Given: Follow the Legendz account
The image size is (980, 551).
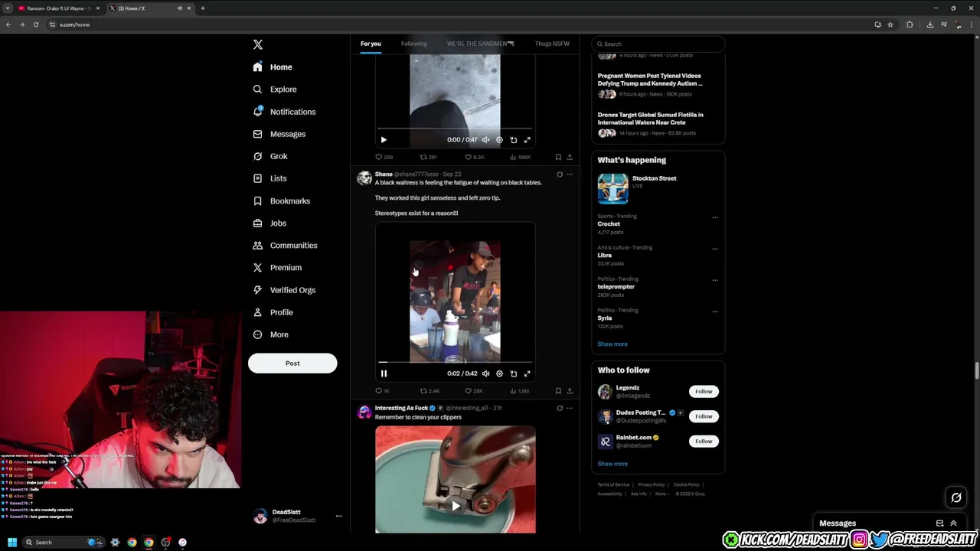Looking at the screenshot, I should tap(704, 392).
